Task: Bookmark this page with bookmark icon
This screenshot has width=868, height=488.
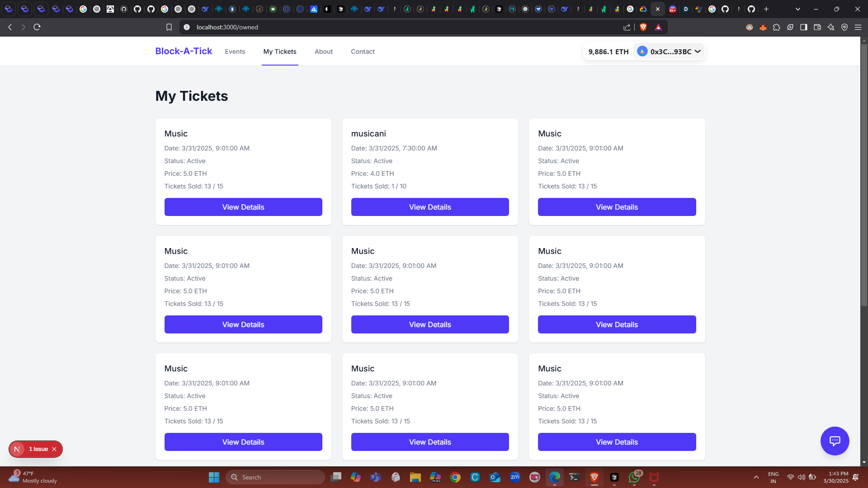Action: point(169,27)
